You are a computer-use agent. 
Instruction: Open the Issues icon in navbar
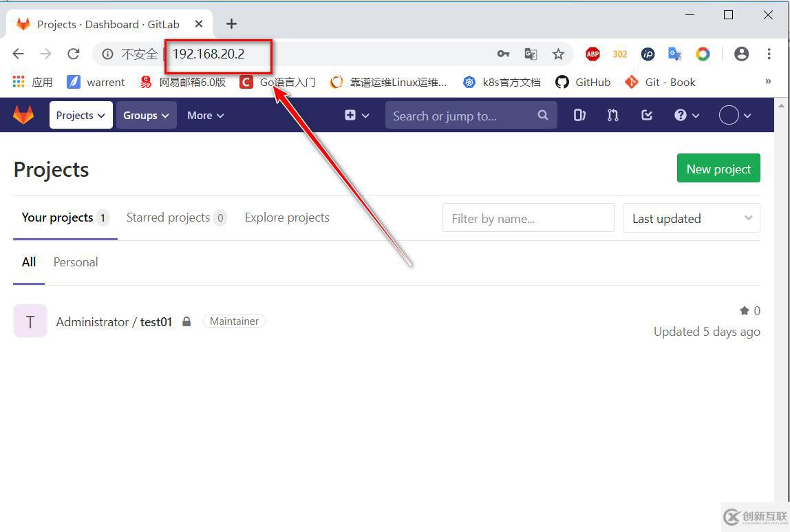[579, 116]
